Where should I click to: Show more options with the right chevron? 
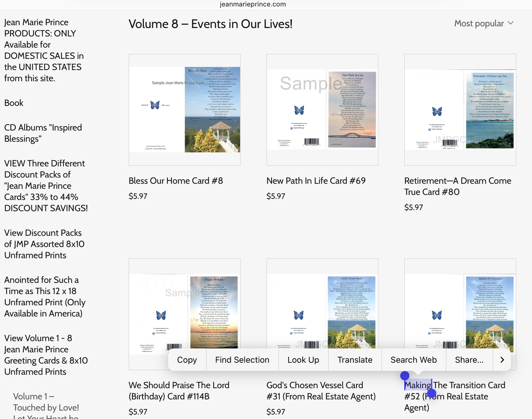[x=502, y=360]
